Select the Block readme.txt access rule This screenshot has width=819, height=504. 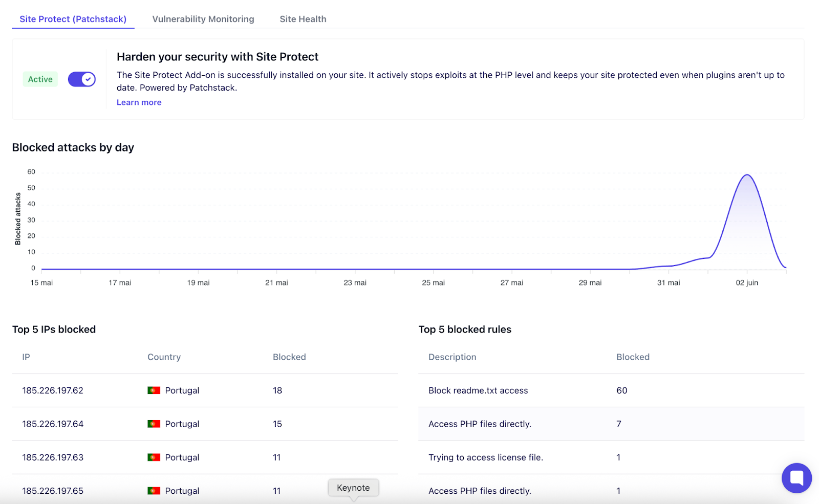pos(478,390)
